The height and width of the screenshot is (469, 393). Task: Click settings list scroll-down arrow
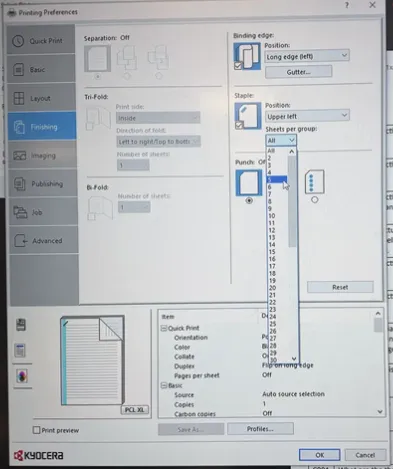point(380,412)
